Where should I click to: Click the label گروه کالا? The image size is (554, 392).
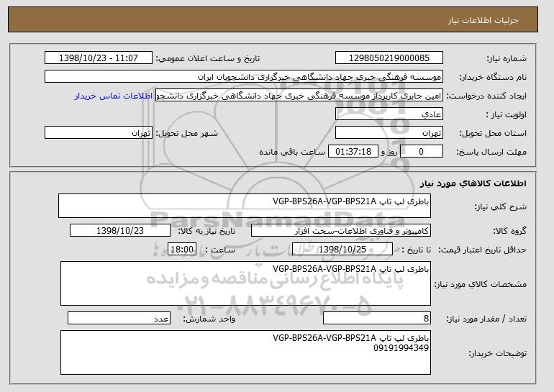(509, 231)
